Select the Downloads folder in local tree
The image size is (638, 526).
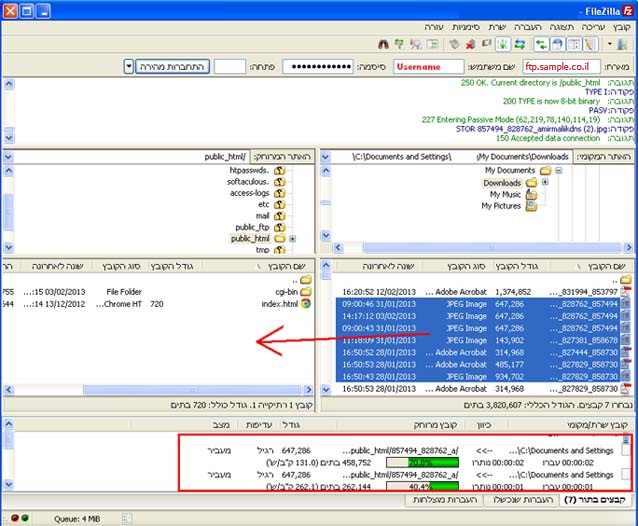point(502,183)
